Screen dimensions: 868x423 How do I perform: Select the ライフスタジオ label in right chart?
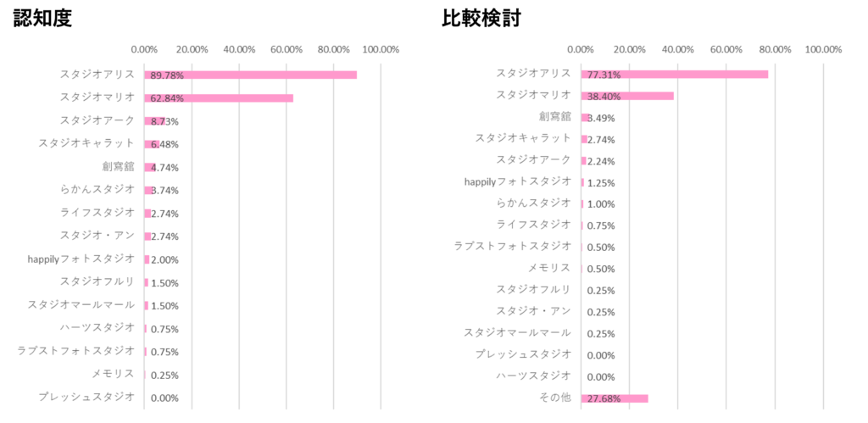[533, 225]
